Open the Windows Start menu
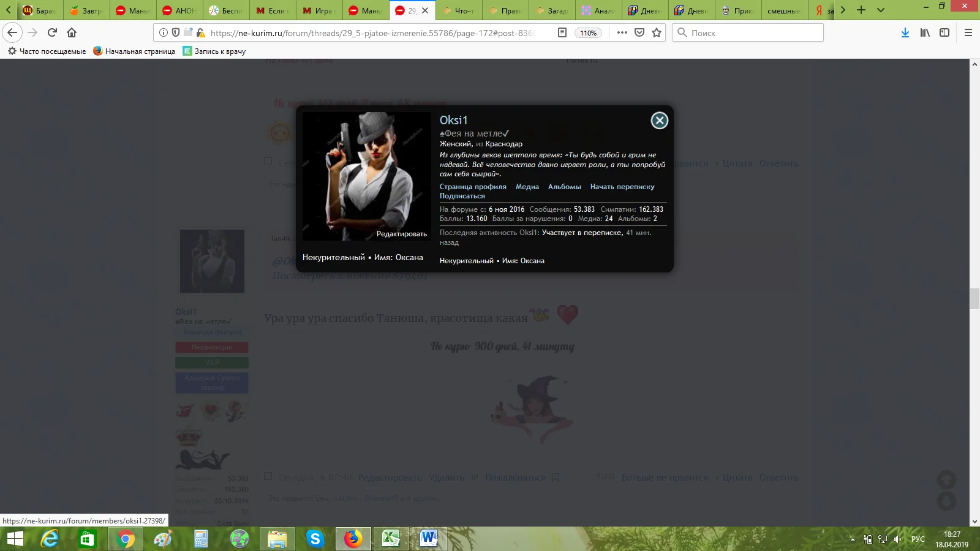 (15, 539)
